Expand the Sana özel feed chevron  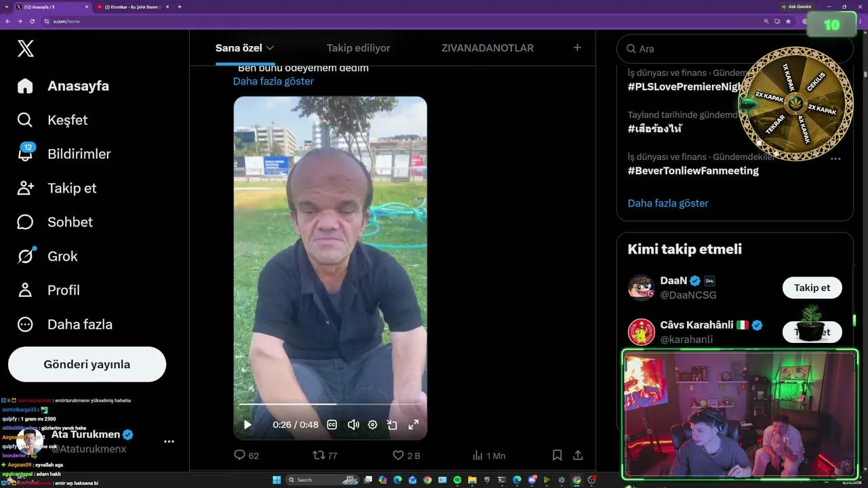tap(270, 48)
